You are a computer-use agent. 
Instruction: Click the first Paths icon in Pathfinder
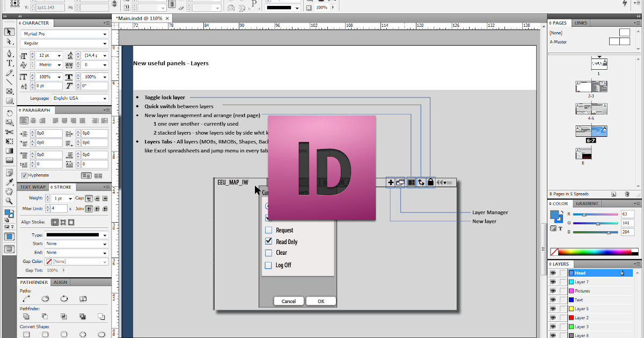26,299
